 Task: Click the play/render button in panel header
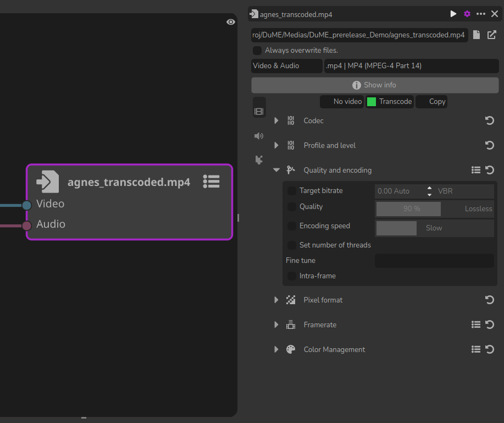click(x=453, y=14)
